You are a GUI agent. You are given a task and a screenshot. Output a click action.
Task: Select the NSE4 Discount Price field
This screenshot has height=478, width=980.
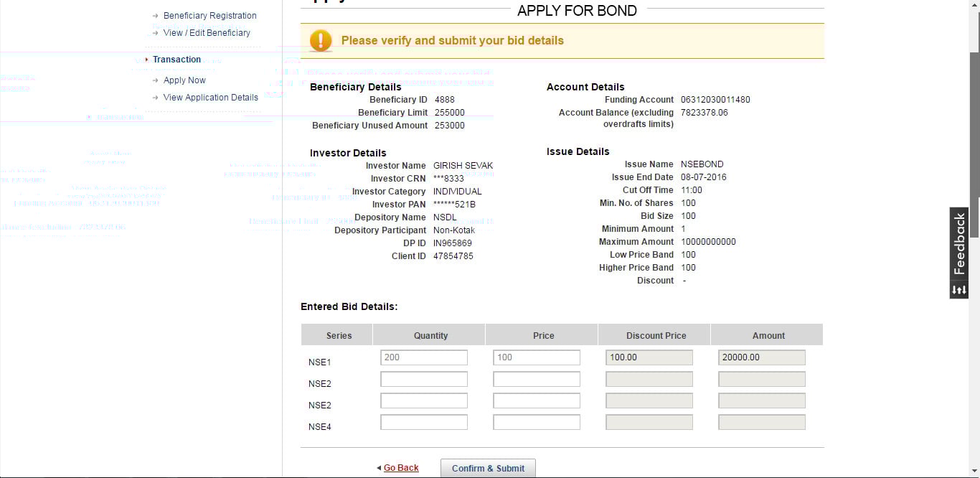649,423
